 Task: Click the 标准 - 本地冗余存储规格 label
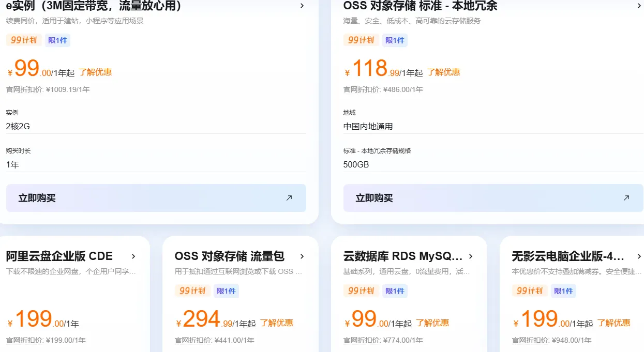point(377,150)
